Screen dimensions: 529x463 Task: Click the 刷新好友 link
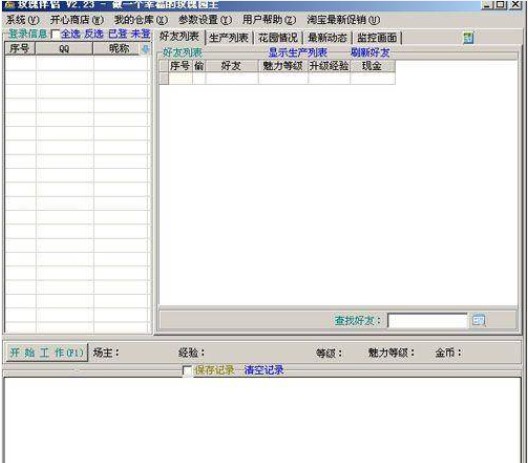[x=370, y=53]
